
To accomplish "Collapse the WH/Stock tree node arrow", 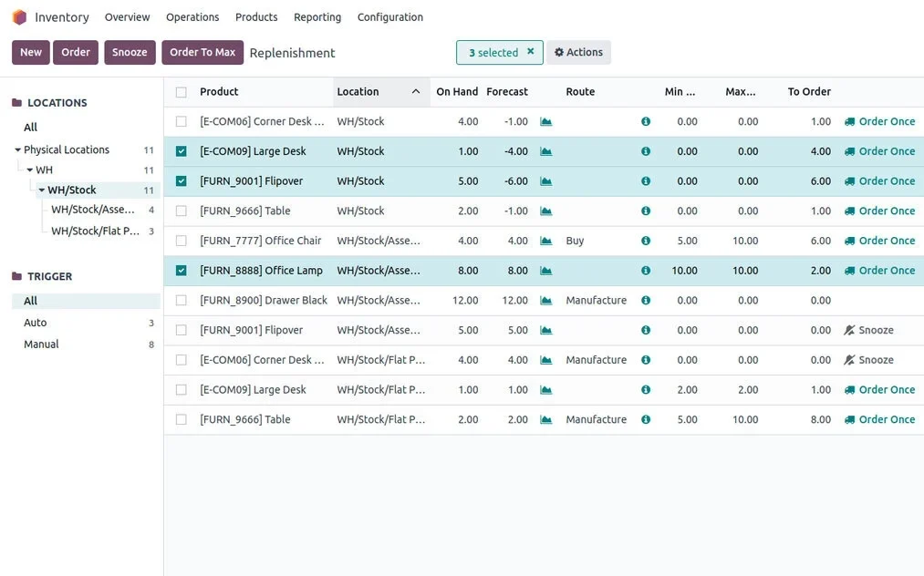I will (x=41, y=190).
